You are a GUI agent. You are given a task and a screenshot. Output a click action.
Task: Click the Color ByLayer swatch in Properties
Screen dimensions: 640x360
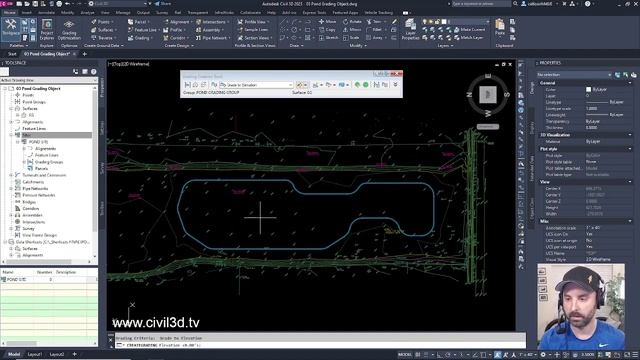click(x=588, y=89)
